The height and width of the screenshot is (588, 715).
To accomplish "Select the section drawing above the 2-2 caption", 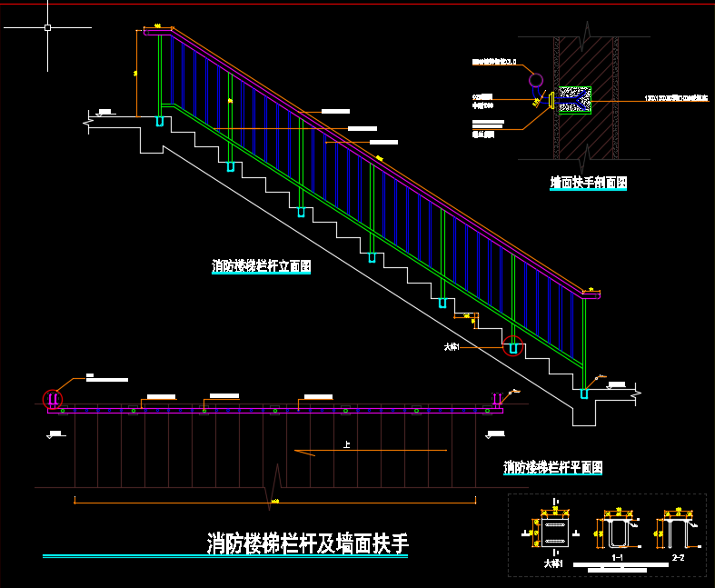I will click(679, 532).
